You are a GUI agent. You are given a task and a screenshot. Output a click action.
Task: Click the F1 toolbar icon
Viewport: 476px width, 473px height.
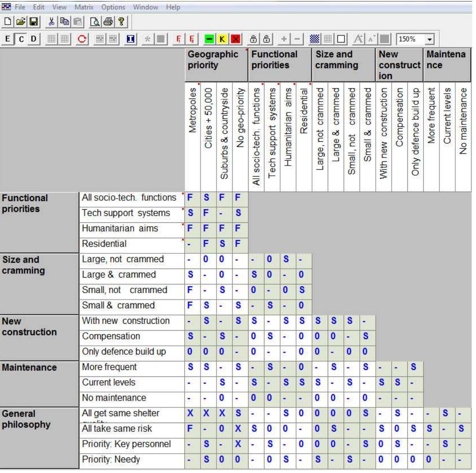pos(178,39)
